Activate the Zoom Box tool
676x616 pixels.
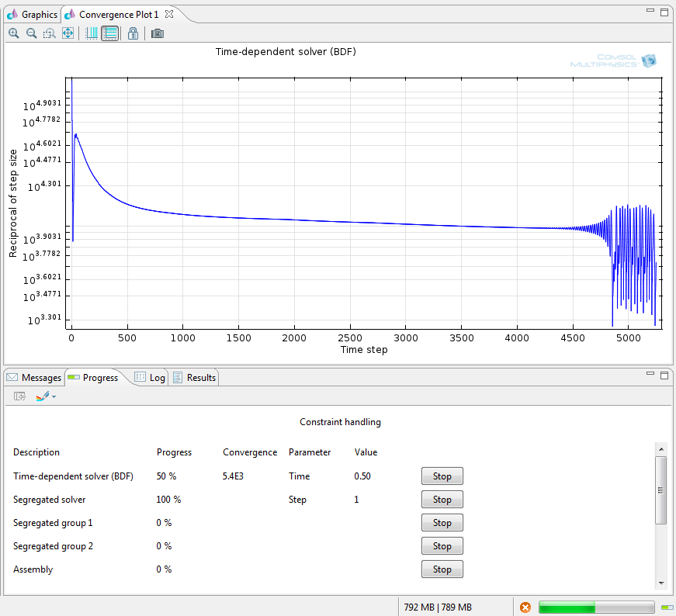(50, 33)
